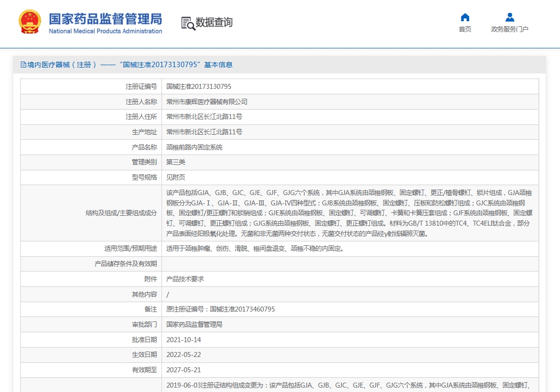
Task: Click the 首页 home icon
Action: (465, 17)
